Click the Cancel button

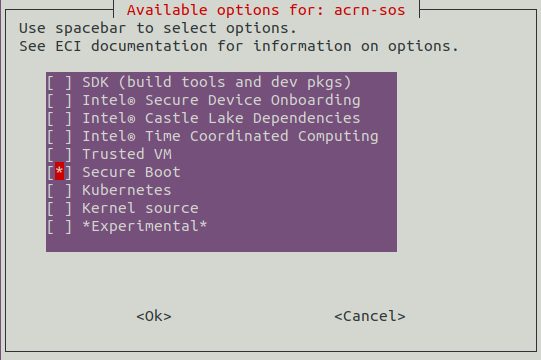click(x=370, y=316)
